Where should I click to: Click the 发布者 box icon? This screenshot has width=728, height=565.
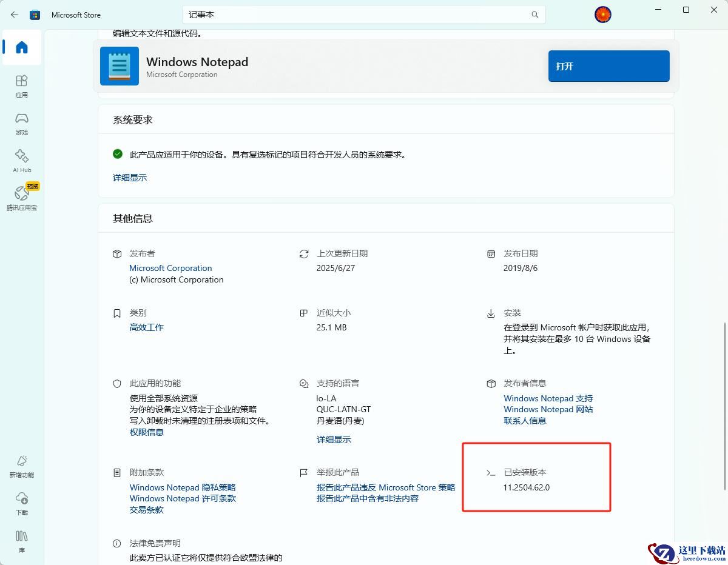click(117, 253)
